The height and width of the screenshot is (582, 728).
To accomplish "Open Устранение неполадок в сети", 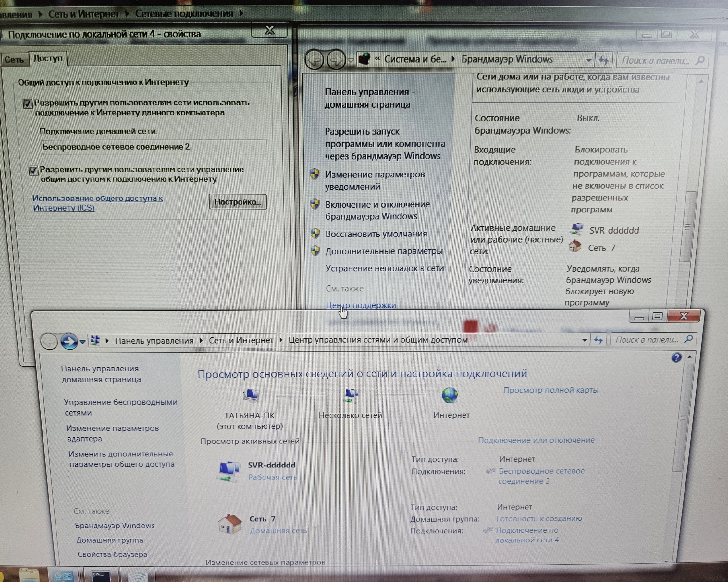I will coord(385,268).
